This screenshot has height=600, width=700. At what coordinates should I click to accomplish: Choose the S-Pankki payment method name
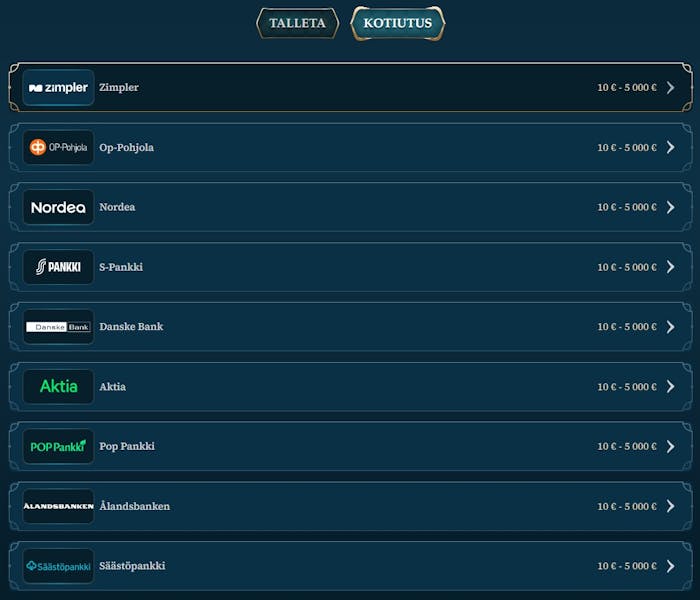pos(121,267)
